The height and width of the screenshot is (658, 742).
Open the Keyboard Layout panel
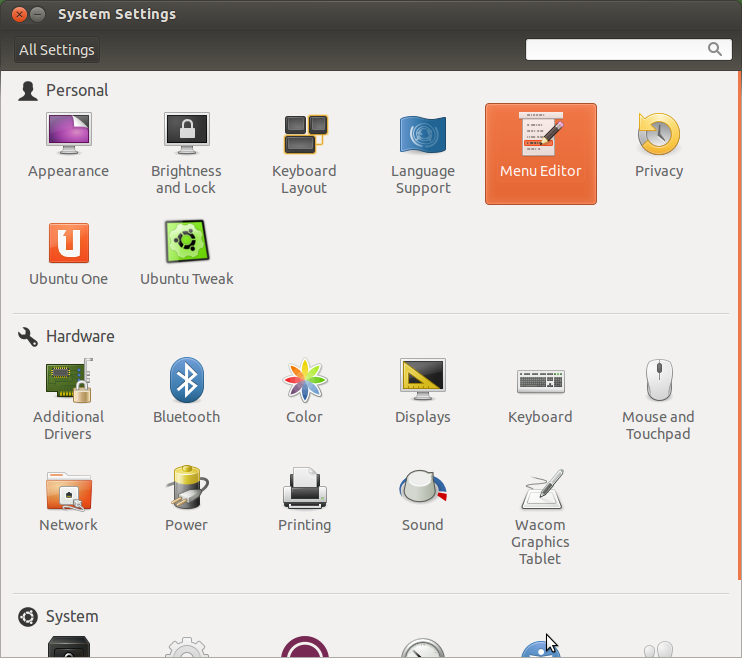(x=304, y=154)
